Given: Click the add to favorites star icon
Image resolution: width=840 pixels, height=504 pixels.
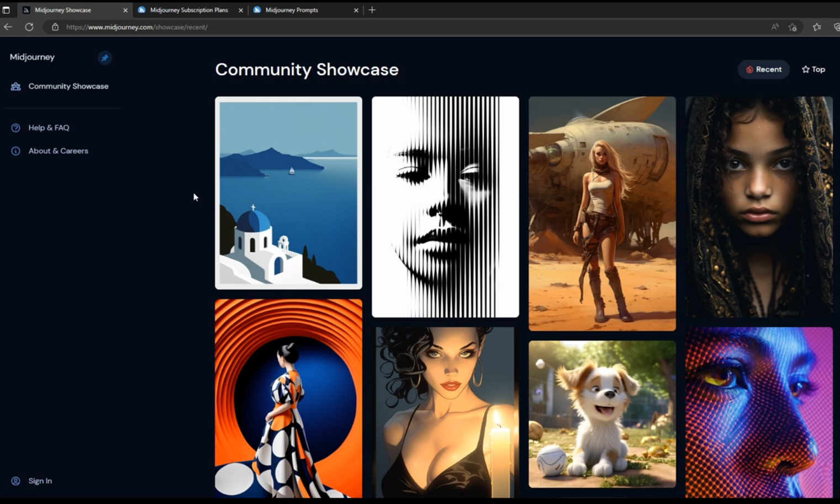Looking at the screenshot, I should 793,27.
